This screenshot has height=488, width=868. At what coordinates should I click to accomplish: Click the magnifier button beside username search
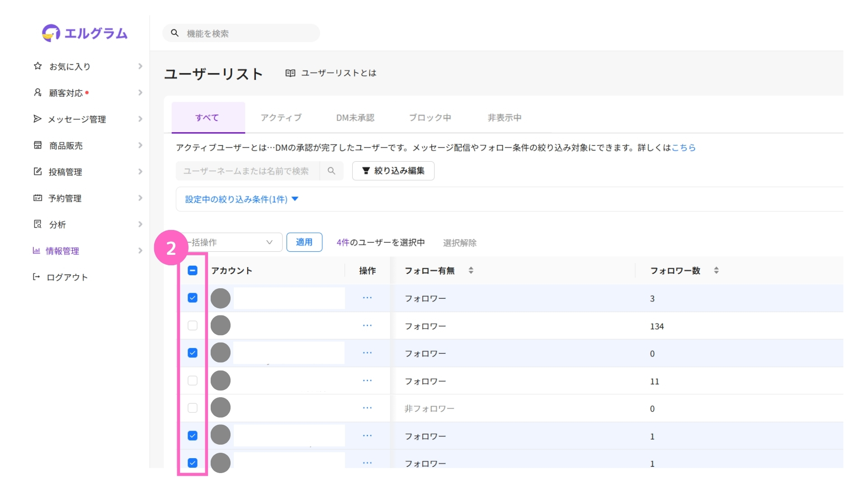pos(331,171)
